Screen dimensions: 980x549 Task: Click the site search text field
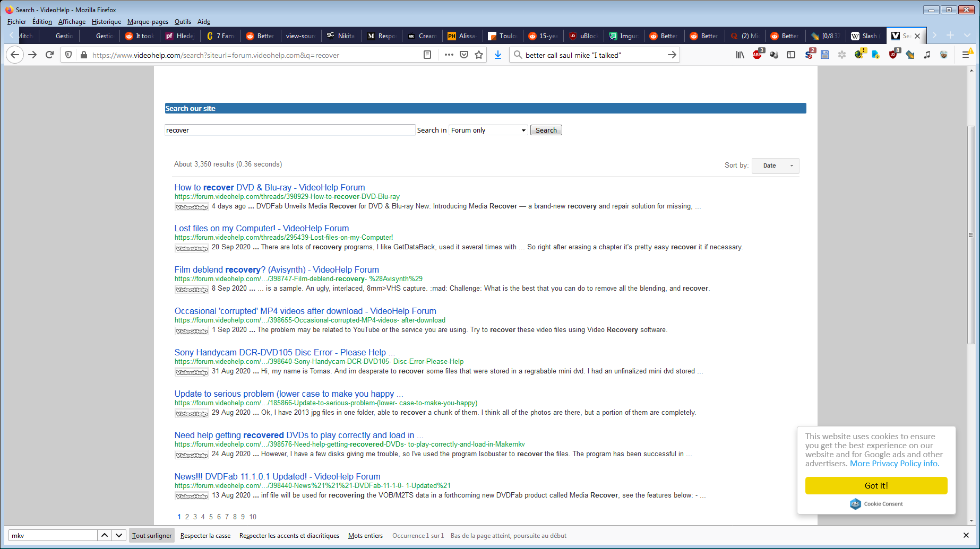[290, 130]
